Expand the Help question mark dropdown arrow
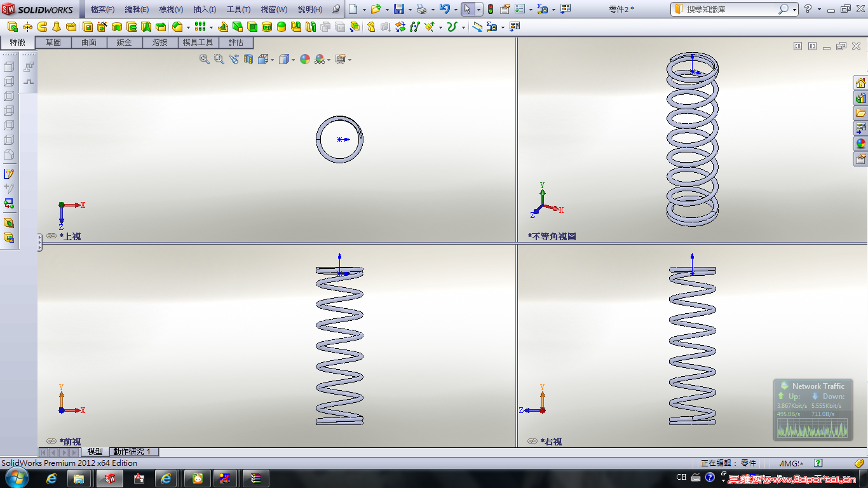 point(819,10)
